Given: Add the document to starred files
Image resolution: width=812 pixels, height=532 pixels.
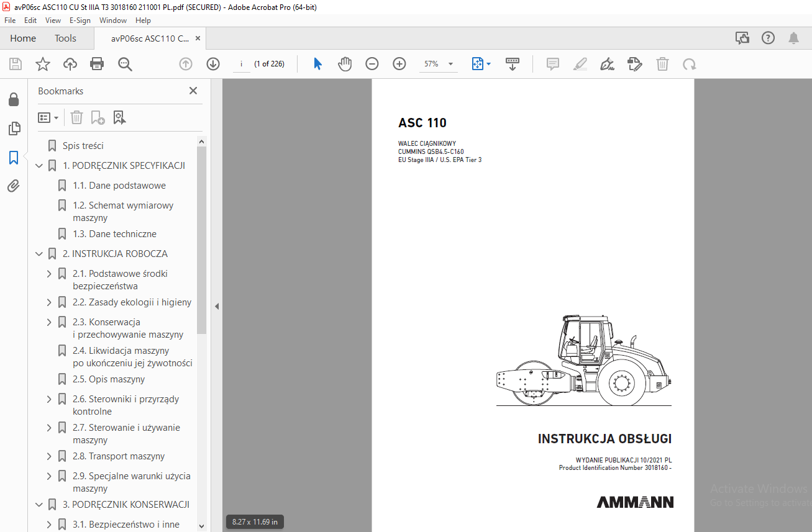Looking at the screenshot, I should tap(42, 64).
